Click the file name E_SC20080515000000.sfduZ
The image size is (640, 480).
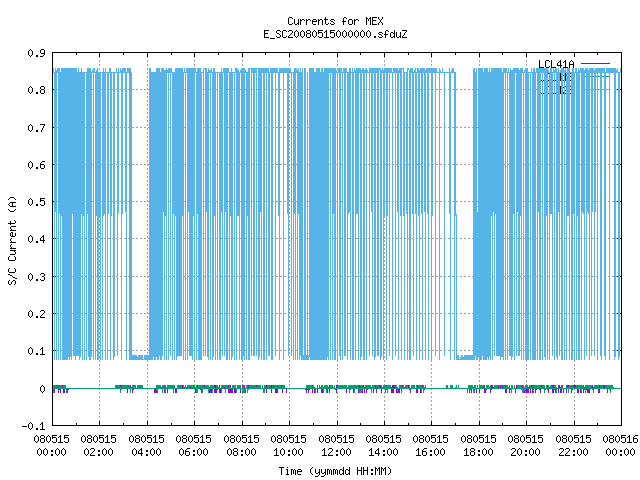click(335, 34)
